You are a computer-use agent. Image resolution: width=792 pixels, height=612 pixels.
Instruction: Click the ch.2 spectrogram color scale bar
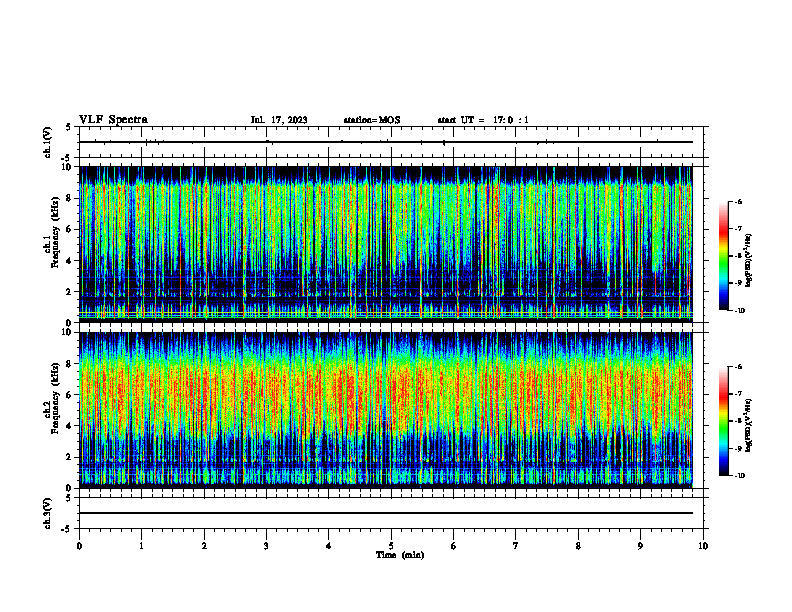point(724,421)
